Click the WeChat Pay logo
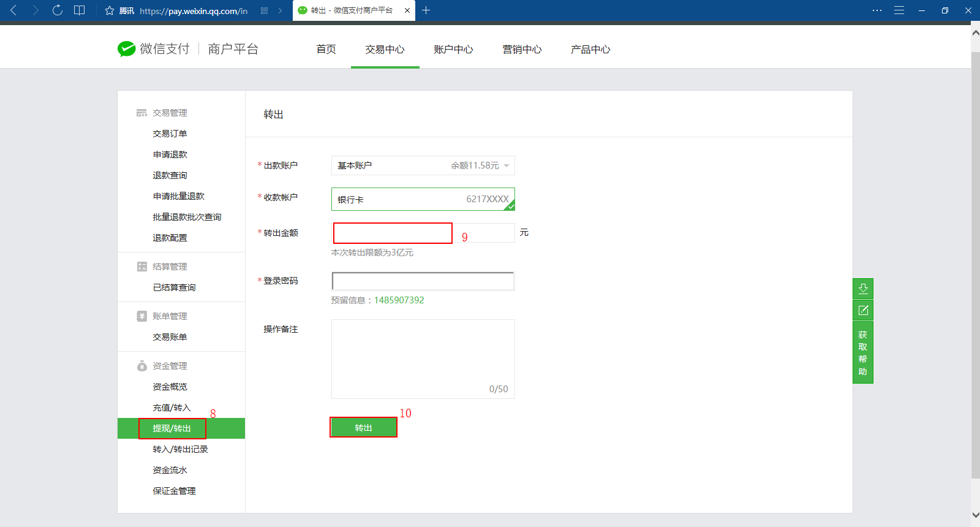 (154, 48)
